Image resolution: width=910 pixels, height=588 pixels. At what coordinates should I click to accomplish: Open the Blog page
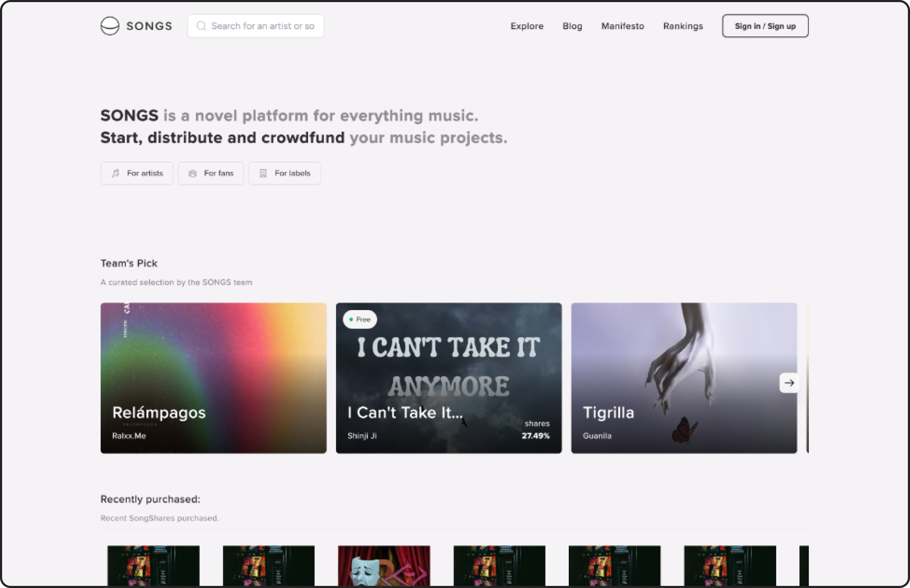(572, 26)
